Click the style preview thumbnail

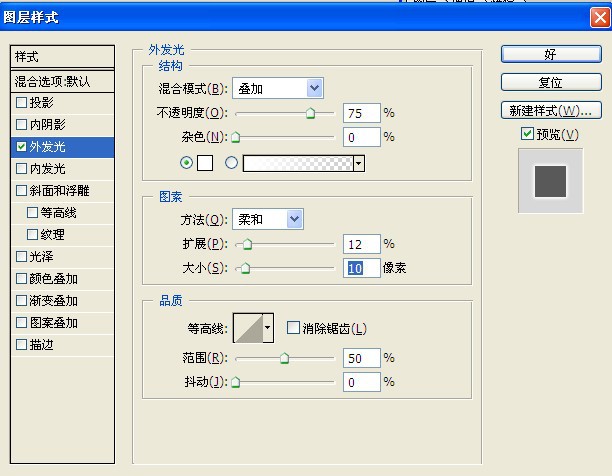[x=549, y=181]
